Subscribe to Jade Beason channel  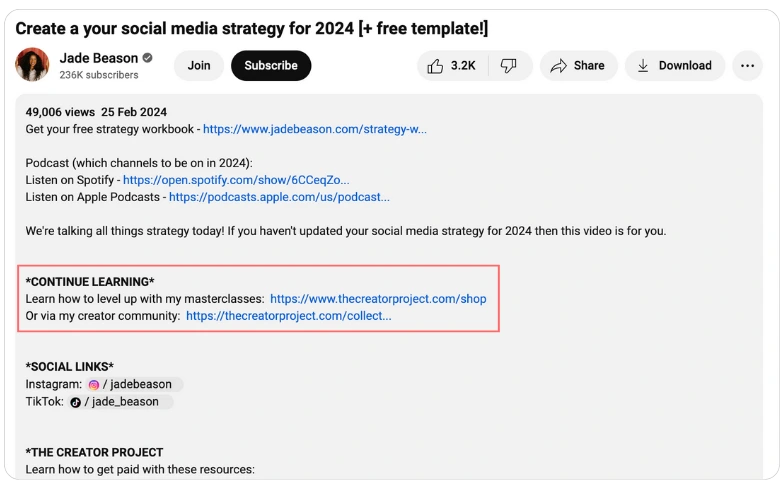click(x=271, y=66)
